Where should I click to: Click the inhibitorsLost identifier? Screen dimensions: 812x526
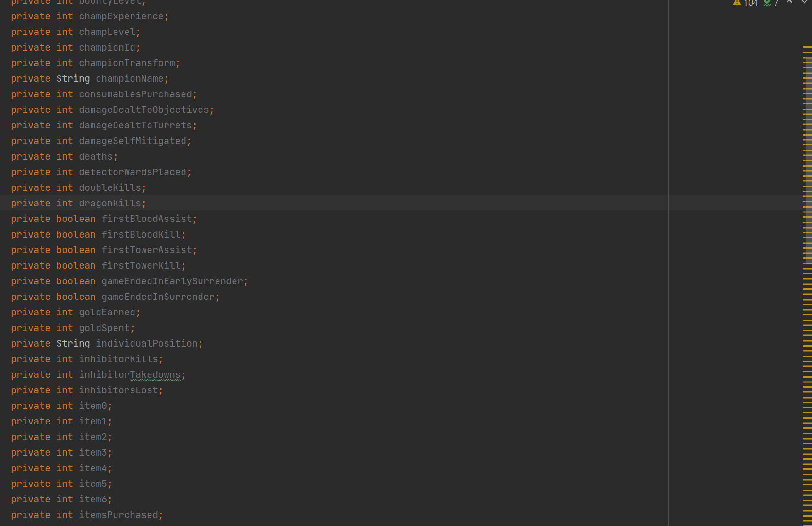pos(118,390)
